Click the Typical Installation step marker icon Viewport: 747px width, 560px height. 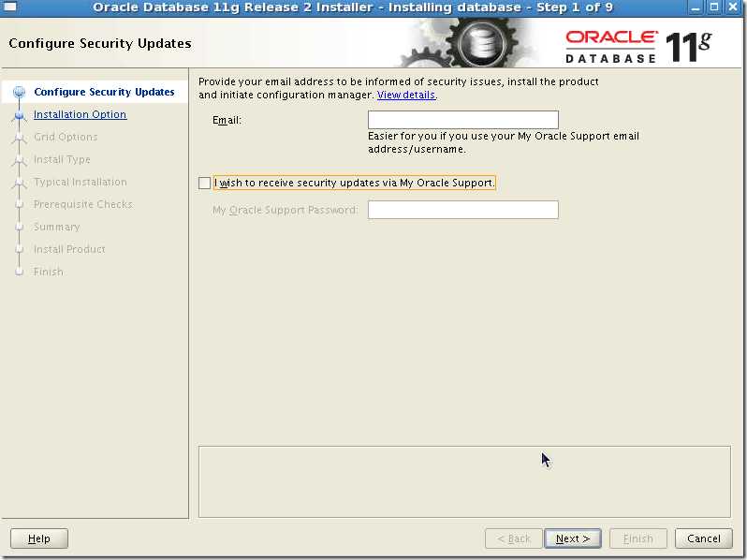[x=19, y=183]
